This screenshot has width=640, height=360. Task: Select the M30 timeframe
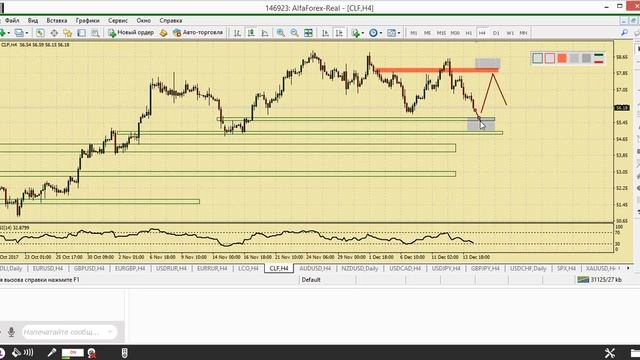coord(455,33)
